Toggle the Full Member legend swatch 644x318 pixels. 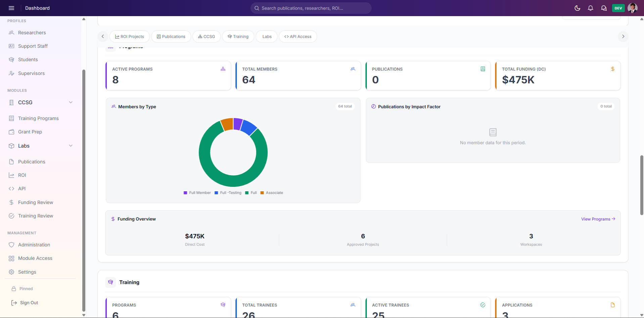pos(185,193)
